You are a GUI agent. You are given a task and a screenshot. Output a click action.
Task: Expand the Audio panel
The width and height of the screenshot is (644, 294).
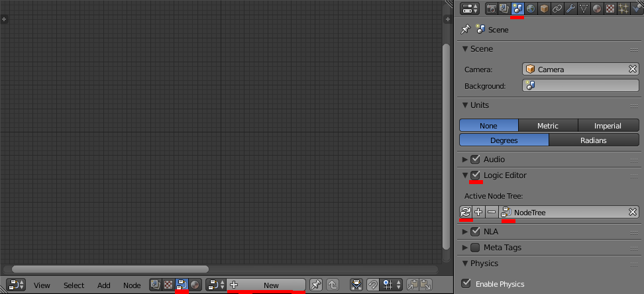tap(465, 160)
